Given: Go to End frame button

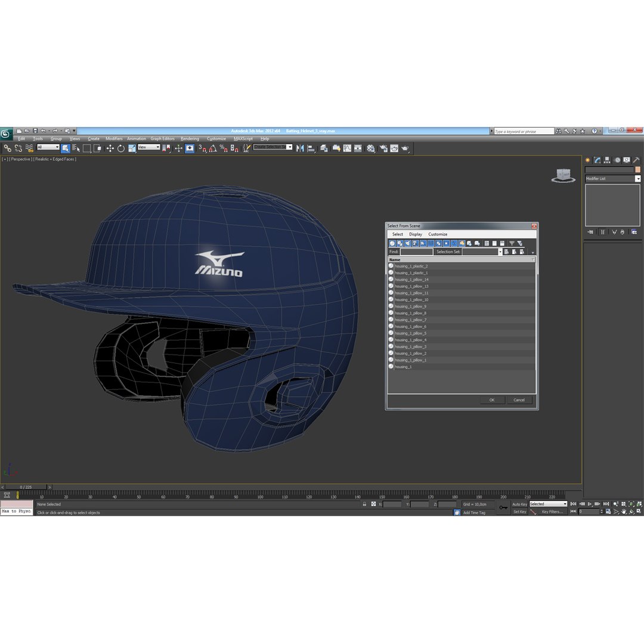Looking at the screenshot, I should [606, 504].
